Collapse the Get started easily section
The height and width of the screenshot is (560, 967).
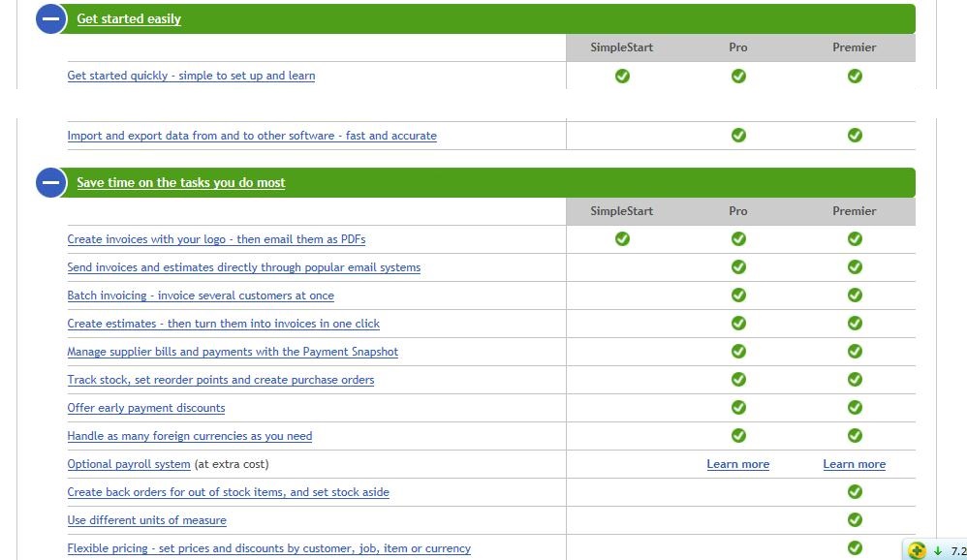pos(50,18)
